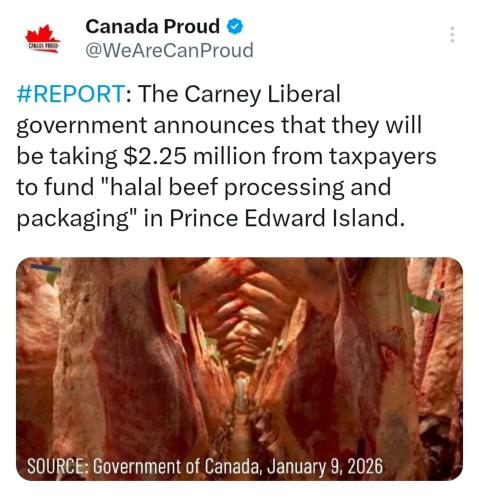Click the central aisle between hanging carcasses
The height and width of the screenshot is (500, 479).
click(x=241, y=410)
